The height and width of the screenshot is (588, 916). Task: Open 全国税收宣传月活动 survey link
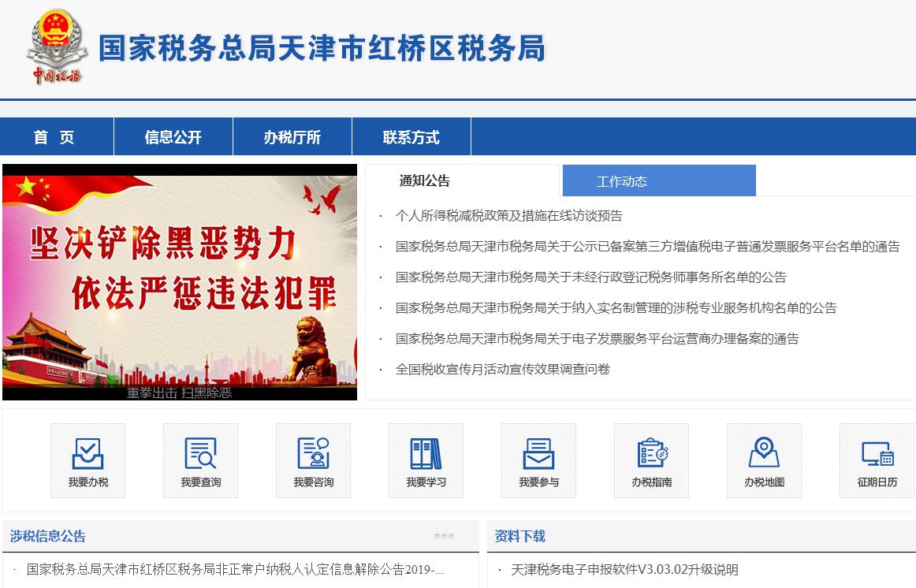[502, 369]
